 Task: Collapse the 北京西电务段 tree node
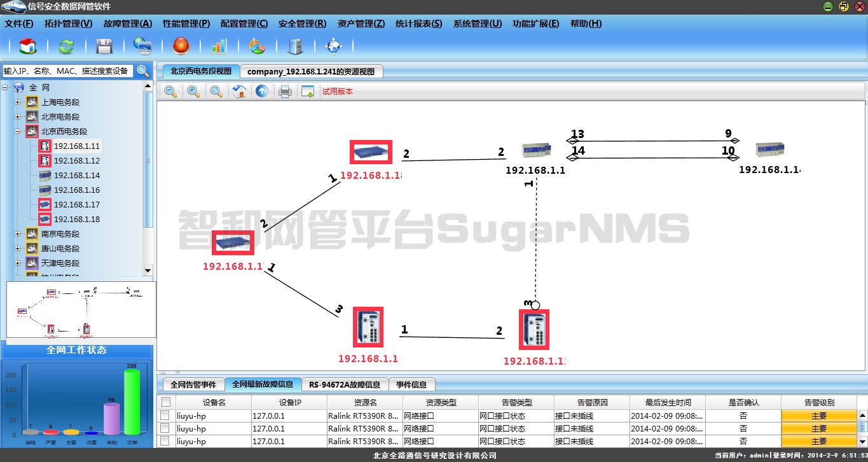(18, 132)
